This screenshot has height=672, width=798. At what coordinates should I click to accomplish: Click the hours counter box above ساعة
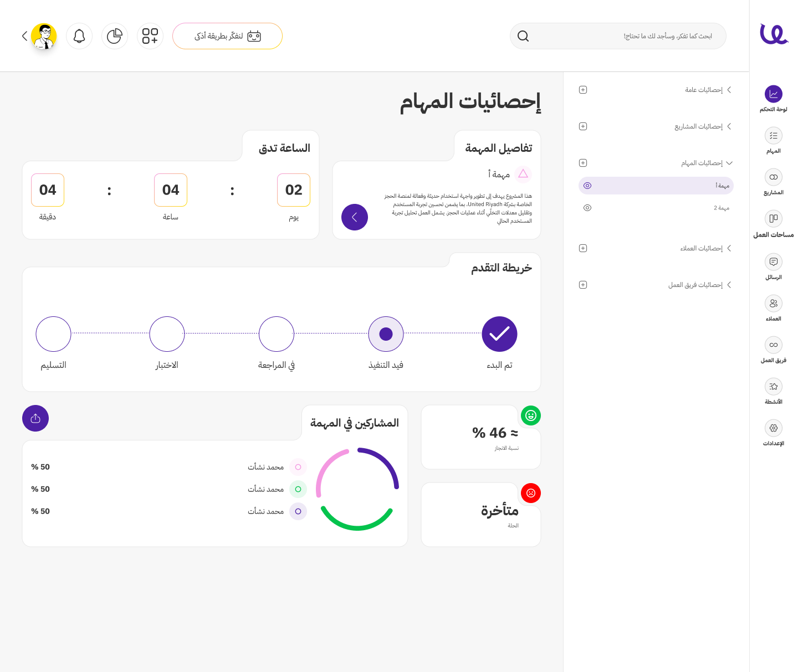[171, 190]
